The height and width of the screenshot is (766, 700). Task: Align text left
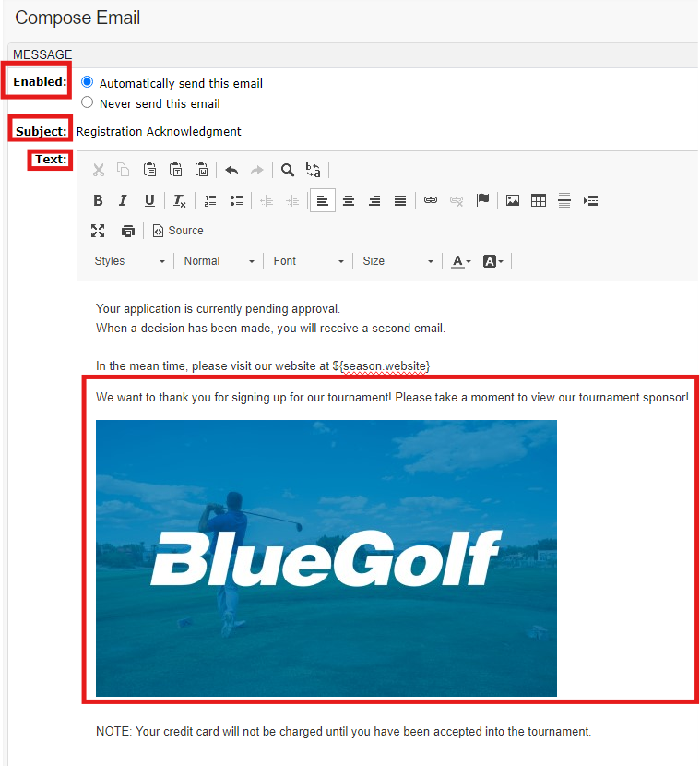pyautogui.click(x=323, y=200)
